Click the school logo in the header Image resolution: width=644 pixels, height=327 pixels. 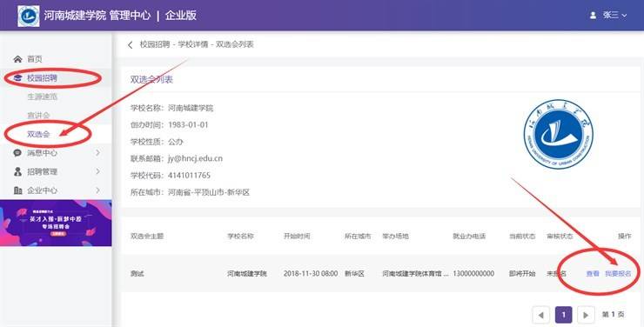pos(29,16)
